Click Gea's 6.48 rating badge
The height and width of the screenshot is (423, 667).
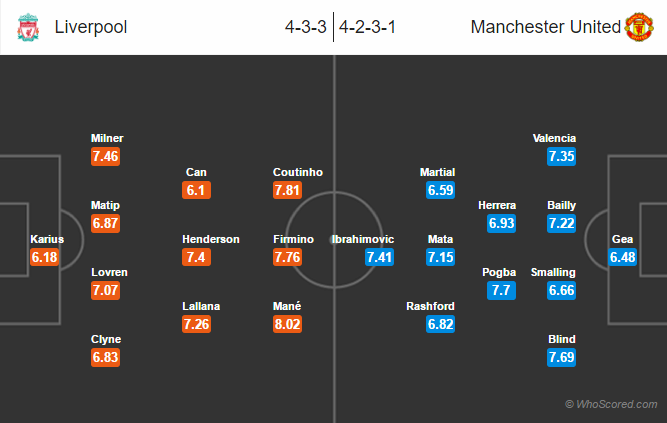(625, 257)
